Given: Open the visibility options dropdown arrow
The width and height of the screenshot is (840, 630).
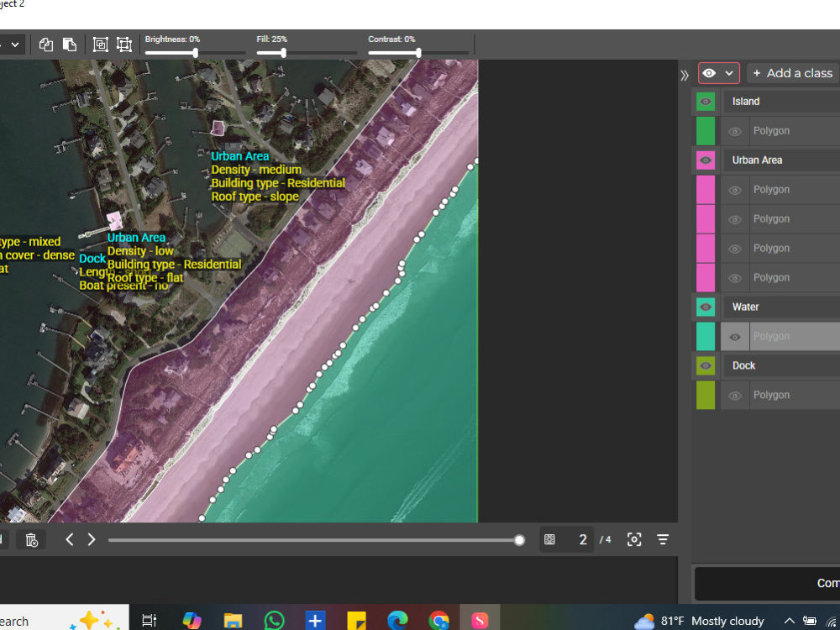Looking at the screenshot, I should (x=729, y=73).
